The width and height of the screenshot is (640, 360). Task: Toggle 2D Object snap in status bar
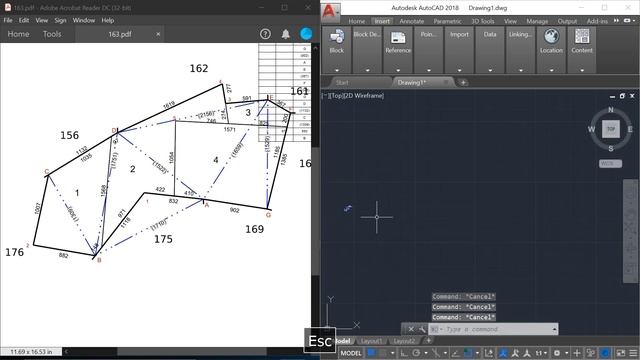pyautogui.click(x=468, y=353)
